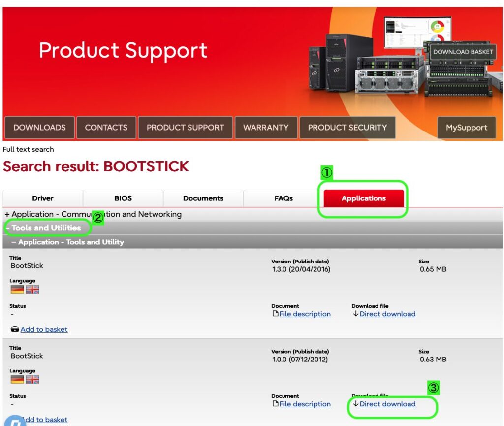Switch to the Driver tab
504x426 pixels.
point(43,198)
